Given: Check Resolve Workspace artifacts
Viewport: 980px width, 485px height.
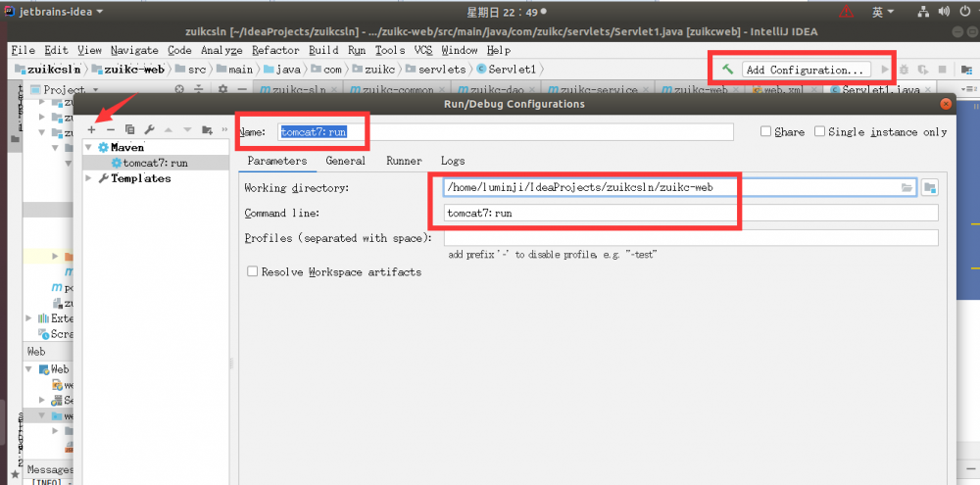Looking at the screenshot, I should [x=253, y=271].
